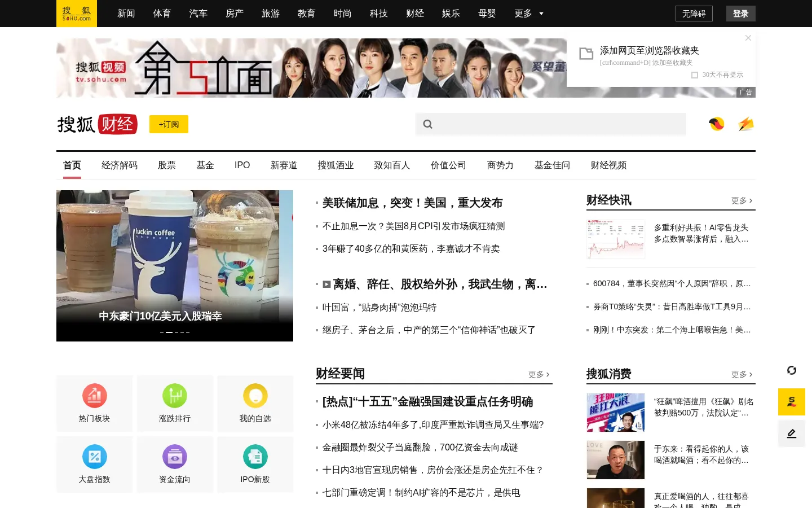Click the luckin coffee carousel image
Screen dimensions: 812x508
(x=175, y=266)
